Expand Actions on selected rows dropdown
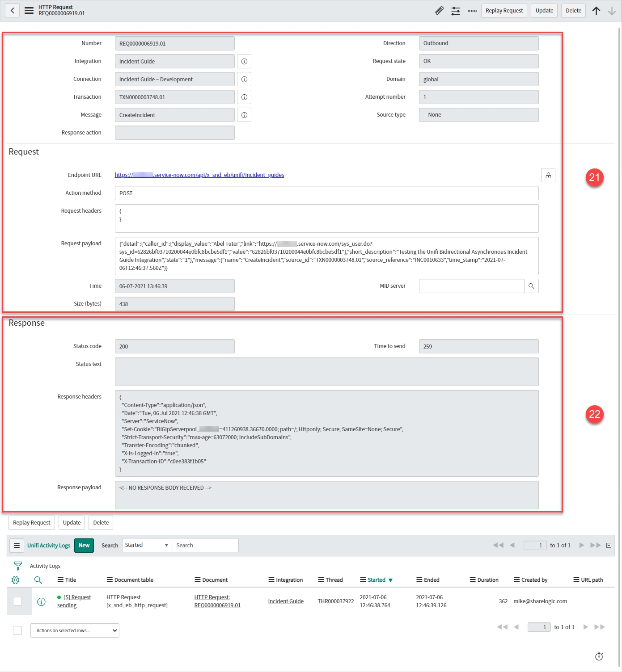Viewport: 622px width, 672px height. tap(75, 630)
